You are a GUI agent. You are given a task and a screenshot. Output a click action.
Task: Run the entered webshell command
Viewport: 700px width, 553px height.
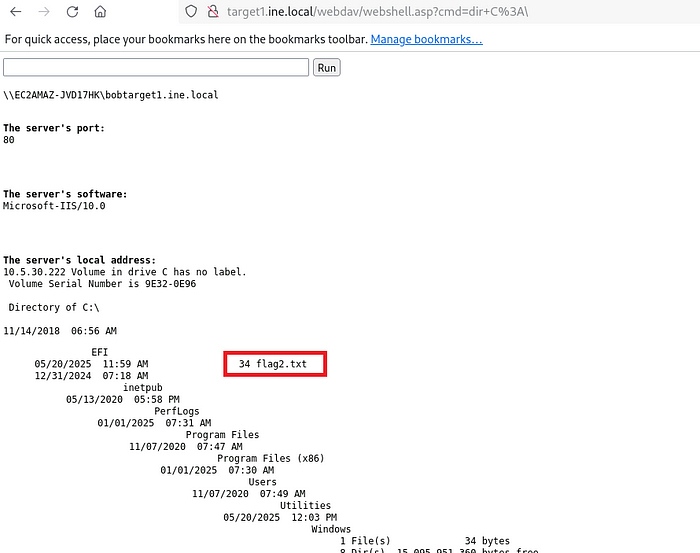[327, 67]
